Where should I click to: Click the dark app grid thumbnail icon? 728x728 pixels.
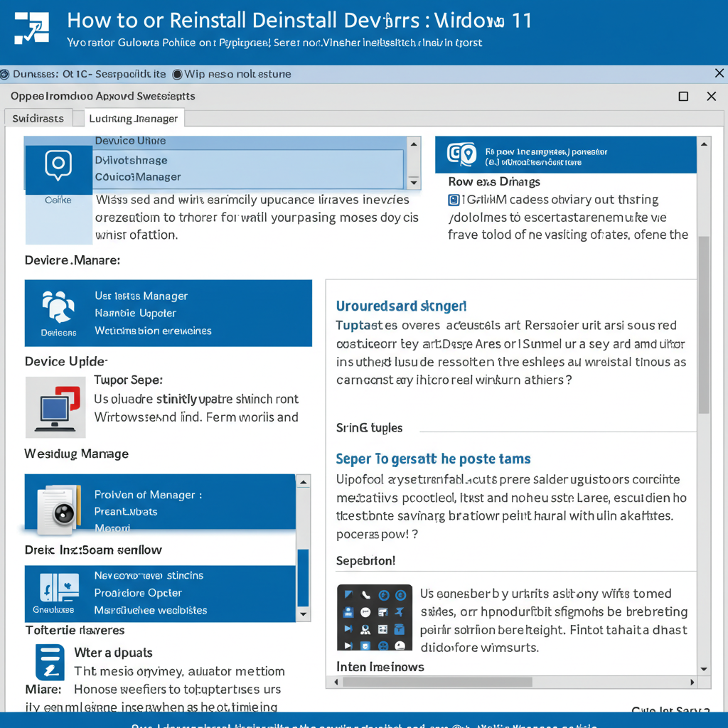point(375,617)
